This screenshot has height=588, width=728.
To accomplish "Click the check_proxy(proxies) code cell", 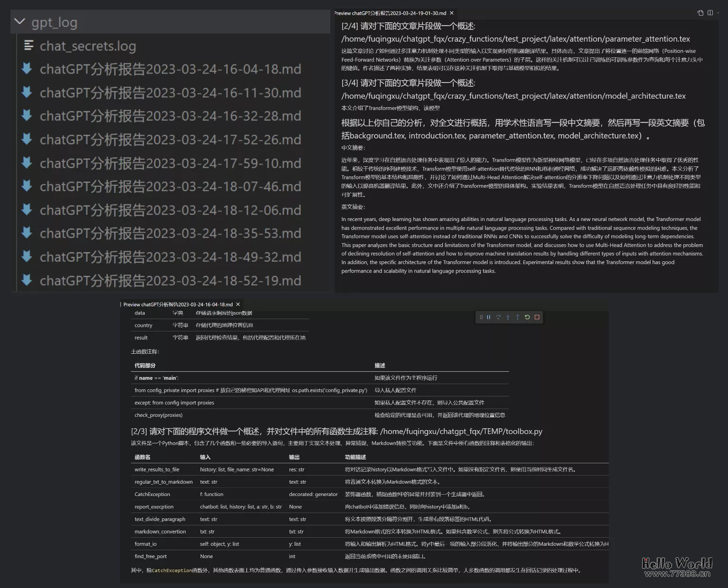I will pyautogui.click(x=159, y=415).
